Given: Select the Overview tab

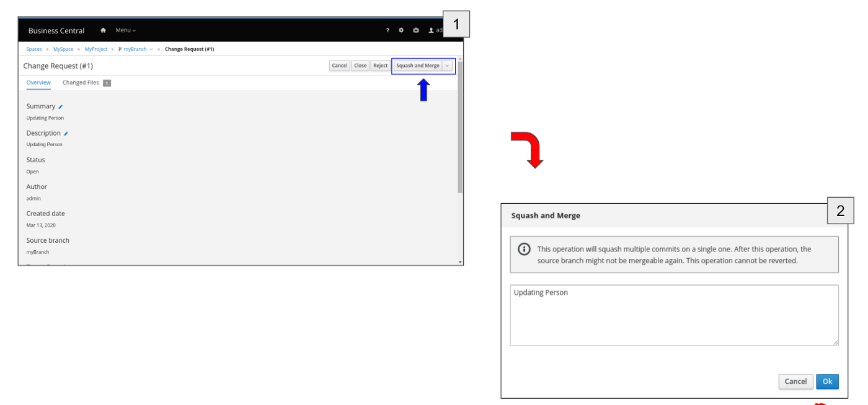Looking at the screenshot, I should [x=38, y=83].
